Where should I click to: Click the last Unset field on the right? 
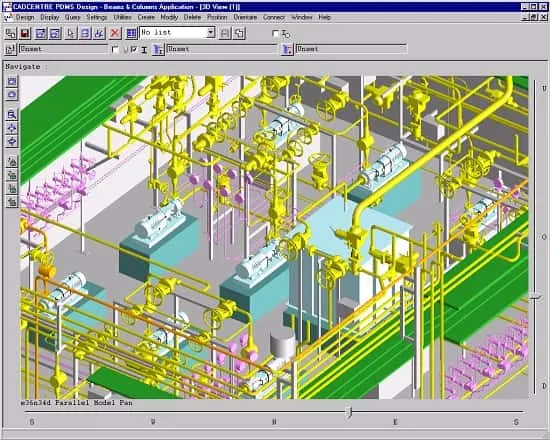coord(351,49)
